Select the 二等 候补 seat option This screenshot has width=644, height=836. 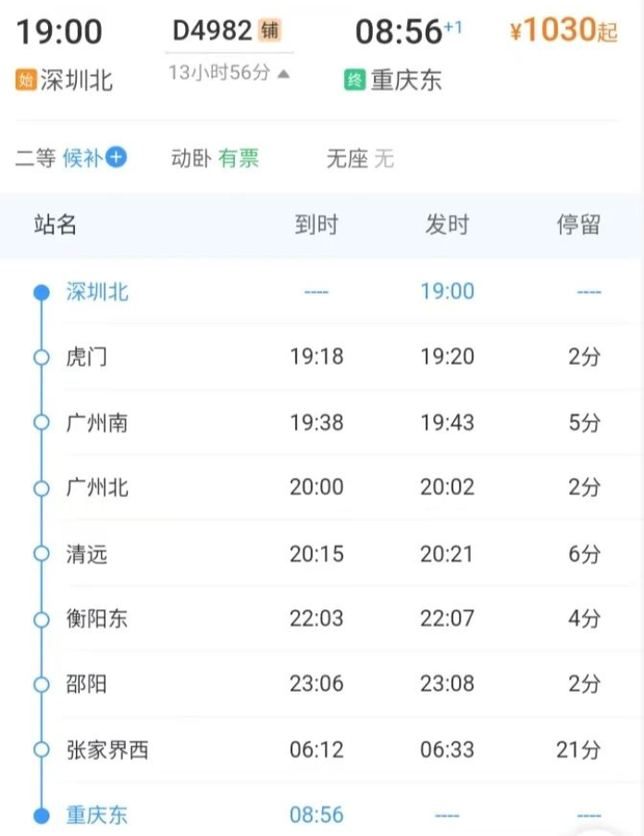71,157
